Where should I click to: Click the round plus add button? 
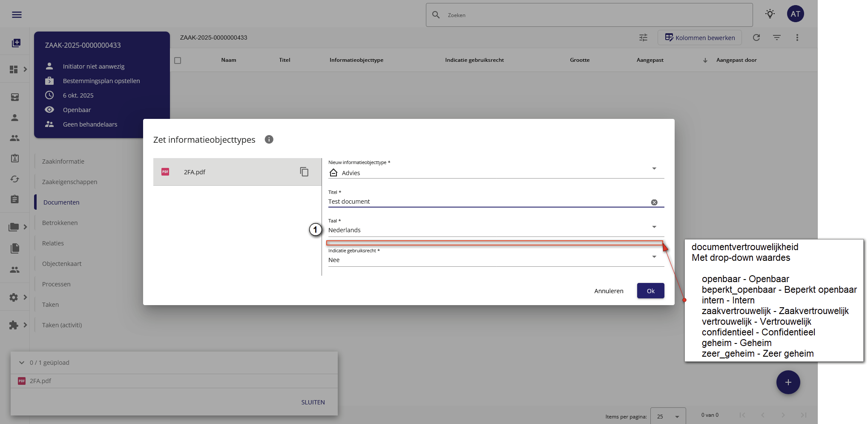point(788,382)
